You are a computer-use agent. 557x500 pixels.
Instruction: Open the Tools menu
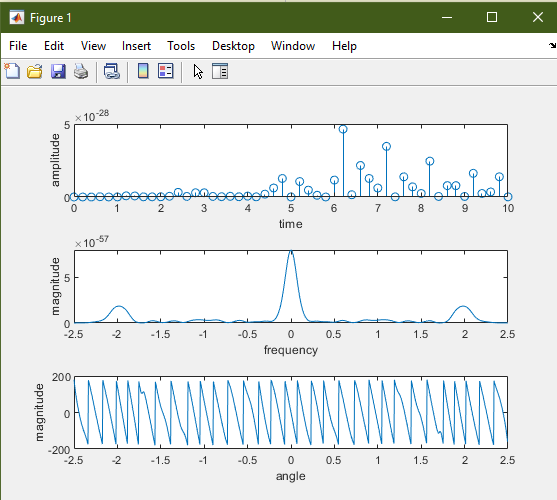[x=181, y=46]
